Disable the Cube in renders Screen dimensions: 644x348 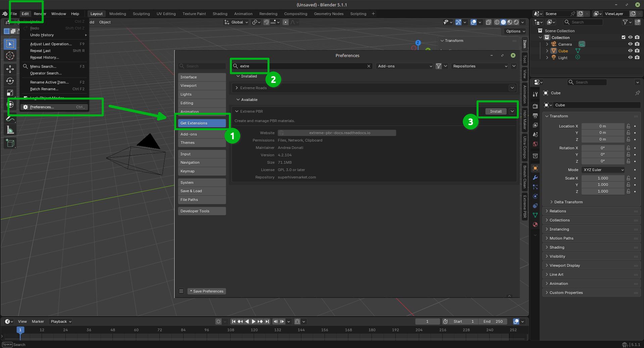coord(637,51)
